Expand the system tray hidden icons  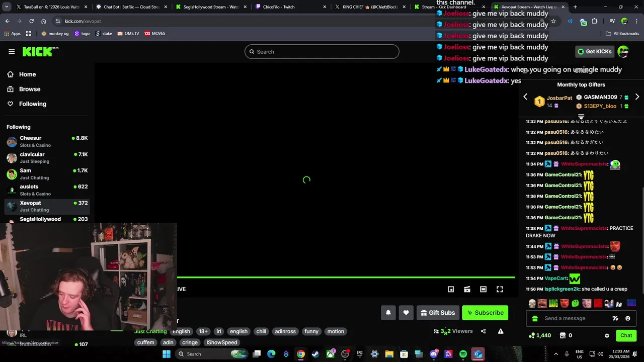click(x=556, y=354)
